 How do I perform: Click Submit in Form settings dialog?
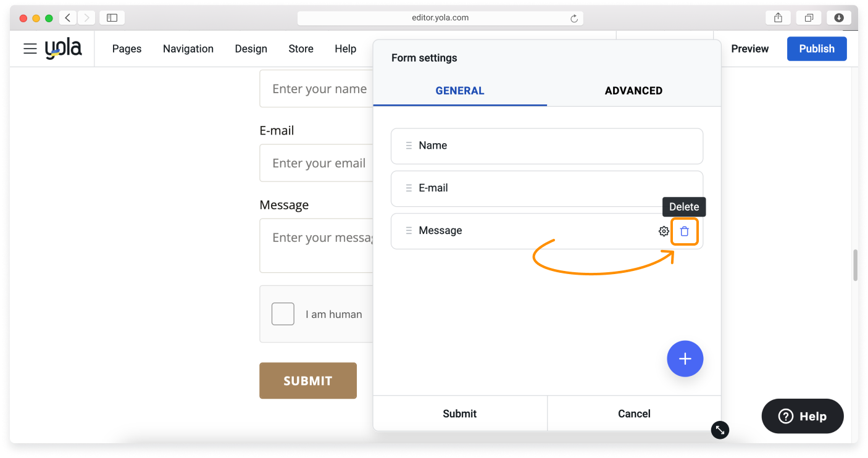click(x=459, y=414)
